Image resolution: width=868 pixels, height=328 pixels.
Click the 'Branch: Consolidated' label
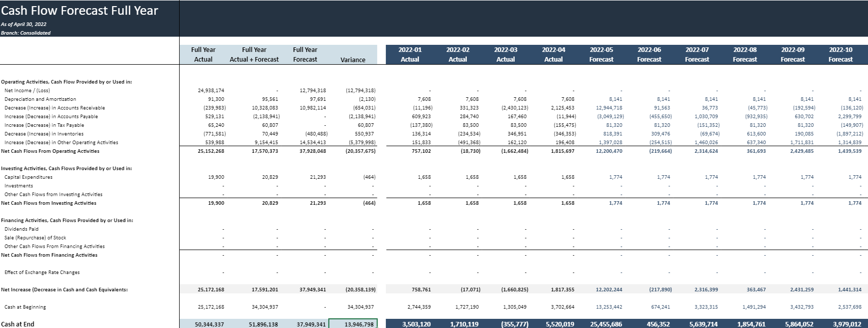click(26, 33)
